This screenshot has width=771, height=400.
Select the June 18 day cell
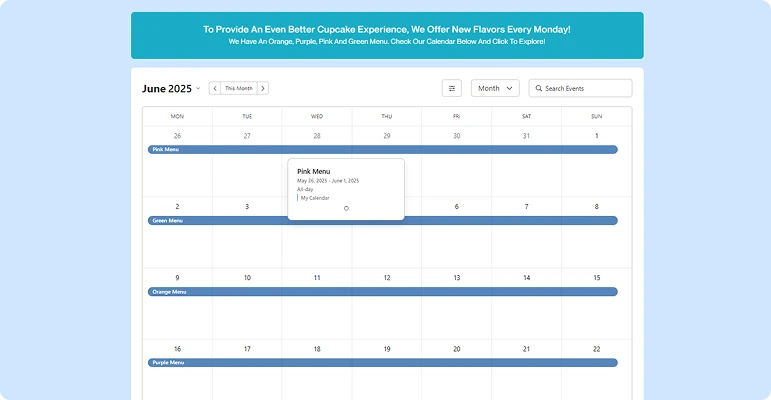317,369
